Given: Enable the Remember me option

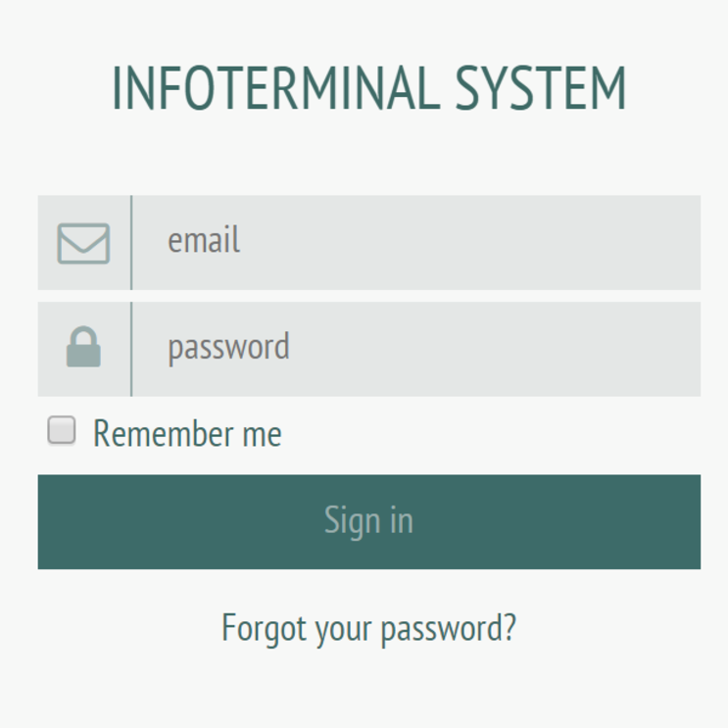Looking at the screenshot, I should [x=62, y=430].
